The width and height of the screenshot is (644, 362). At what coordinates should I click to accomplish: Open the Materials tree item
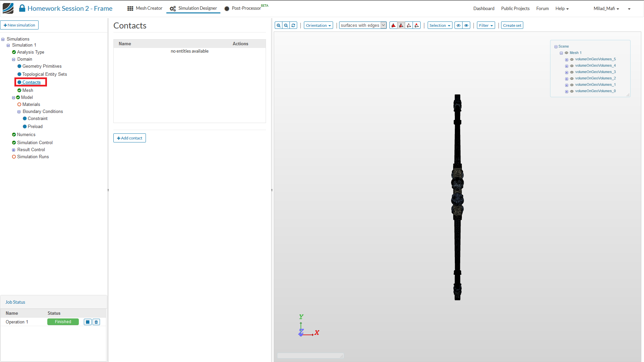(31, 105)
